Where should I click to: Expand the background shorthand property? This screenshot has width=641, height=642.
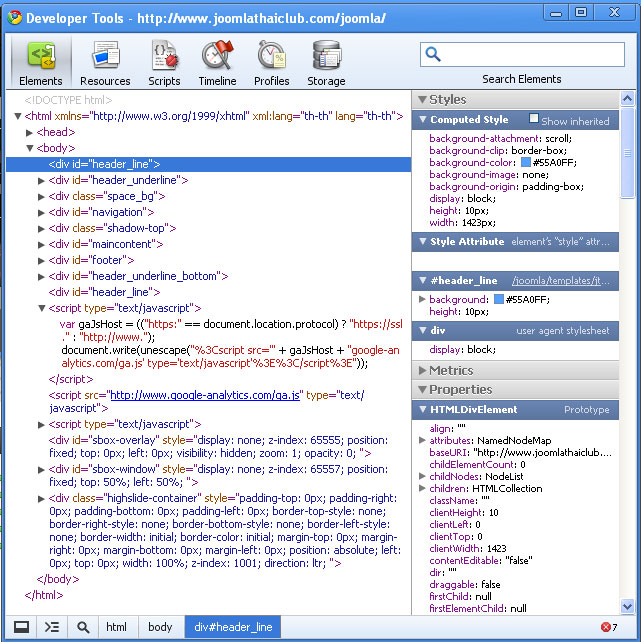click(x=422, y=299)
